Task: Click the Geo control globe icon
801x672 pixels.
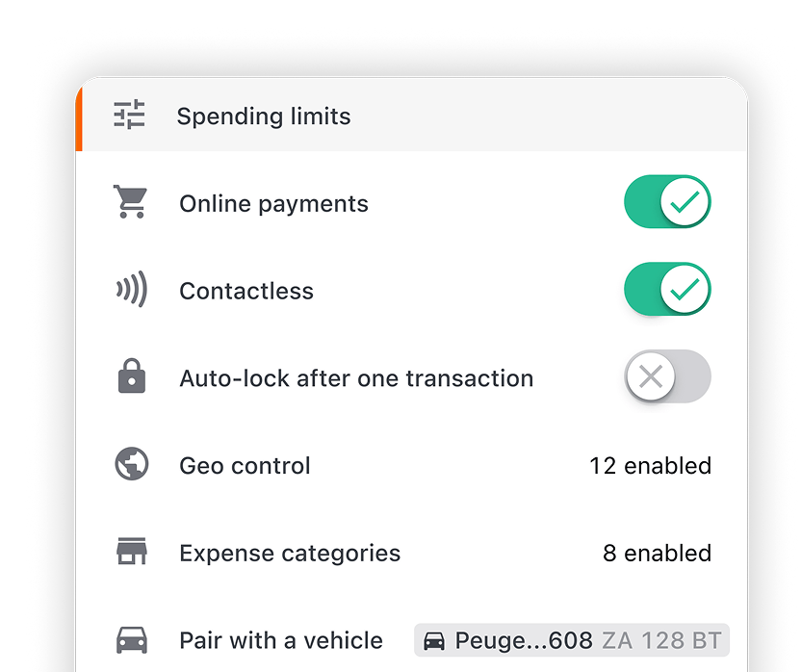Action: point(132,464)
